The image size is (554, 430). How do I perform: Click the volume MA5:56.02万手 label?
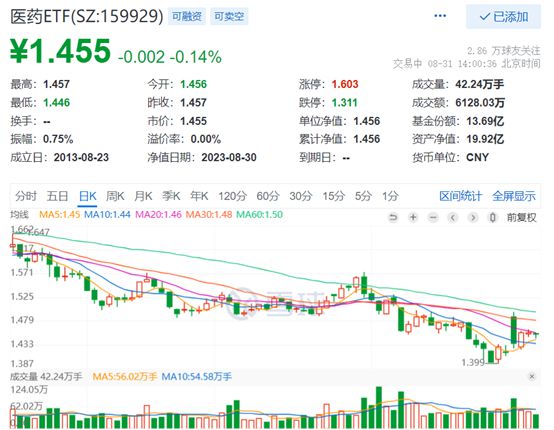click(124, 377)
